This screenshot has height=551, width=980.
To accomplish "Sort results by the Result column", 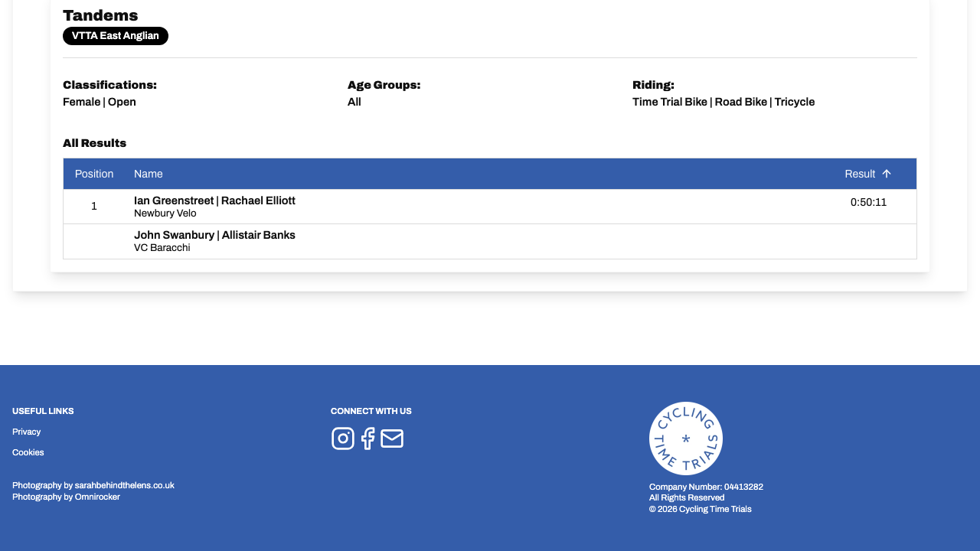I will coord(860,173).
